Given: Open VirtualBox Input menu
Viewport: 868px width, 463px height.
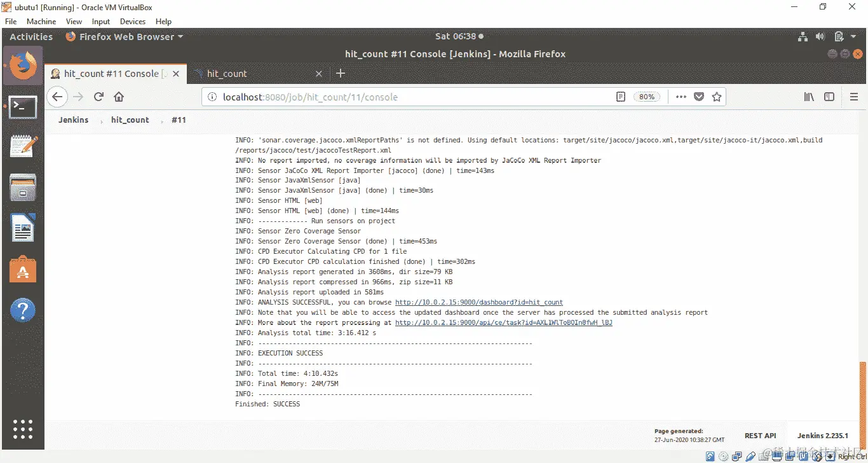Looking at the screenshot, I should click(x=101, y=22).
